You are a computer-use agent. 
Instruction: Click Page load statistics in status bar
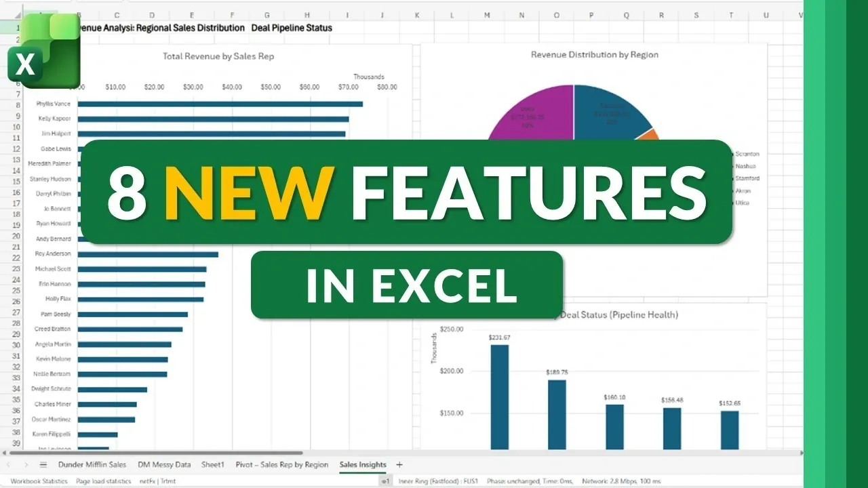(x=103, y=481)
